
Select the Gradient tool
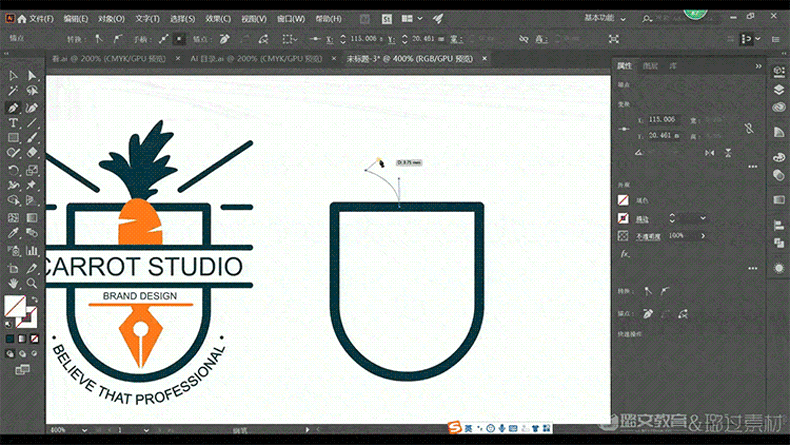(32, 218)
